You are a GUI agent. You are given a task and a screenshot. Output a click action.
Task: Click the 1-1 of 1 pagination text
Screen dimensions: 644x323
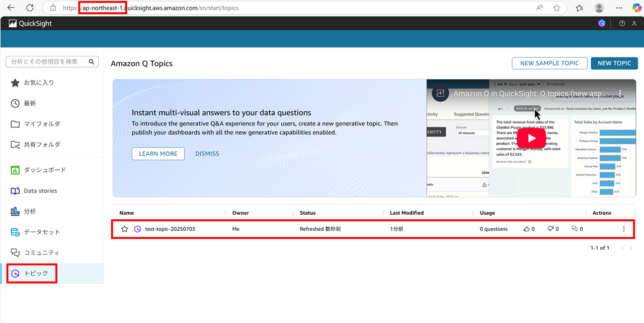[x=600, y=248]
